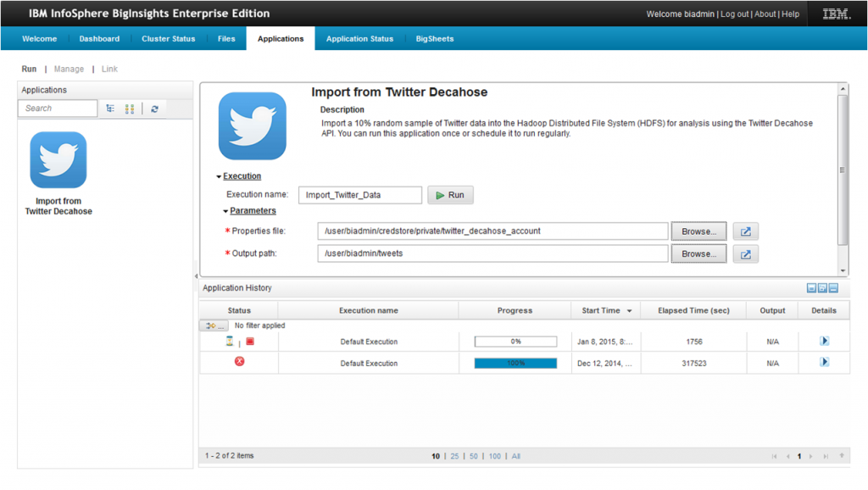This screenshot has height=490, width=868.
Task: Select the Import from Twitter Decahose app tile
Action: 58,173
